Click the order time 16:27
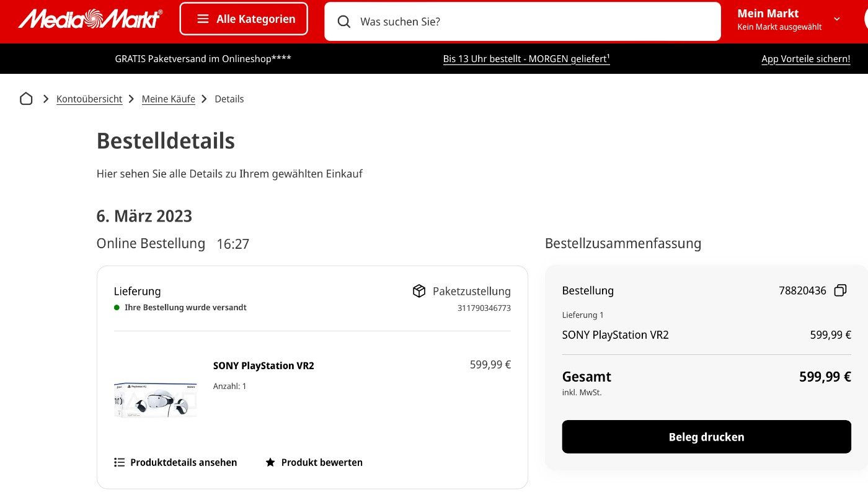The width and height of the screenshot is (868, 497). [x=233, y=244]
